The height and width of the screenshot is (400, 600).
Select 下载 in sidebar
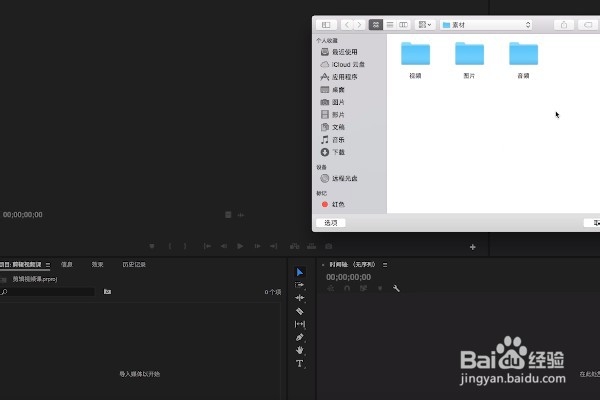333,152
